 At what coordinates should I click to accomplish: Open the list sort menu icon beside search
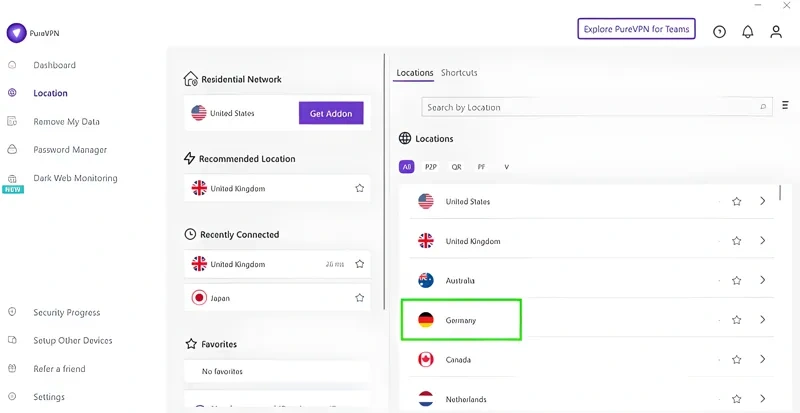point(785,106)
